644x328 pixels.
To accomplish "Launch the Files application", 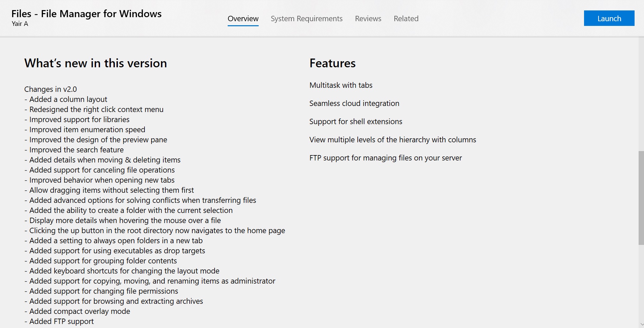I will (609, 18).
